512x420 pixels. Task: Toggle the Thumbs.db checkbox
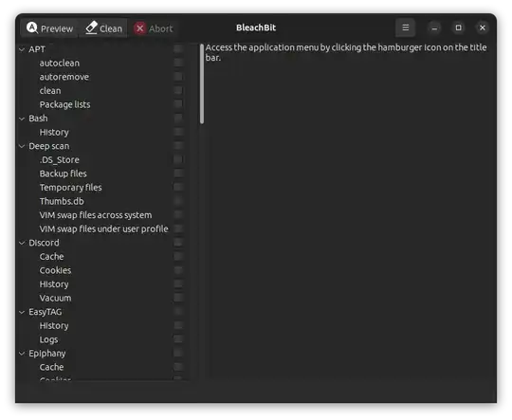[178, 201]
